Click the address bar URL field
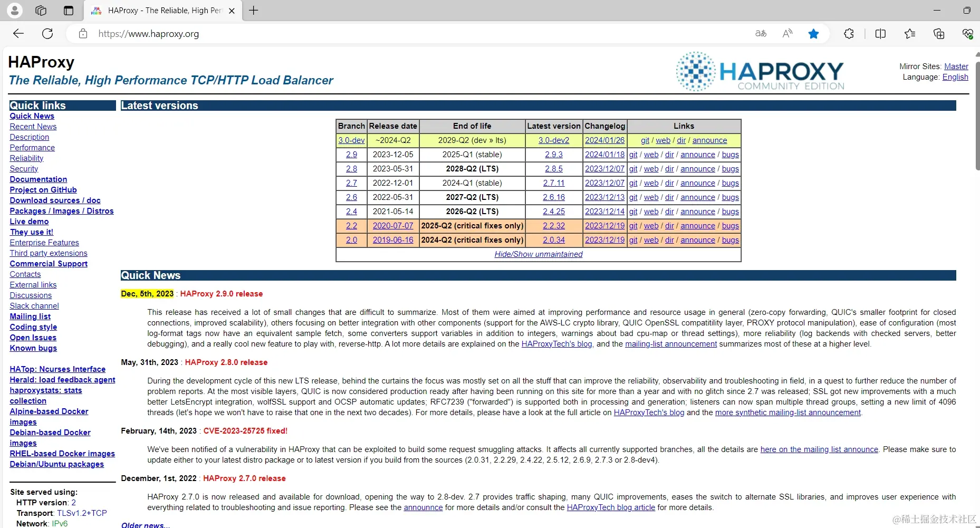980x528 pixels. click(411, 34)
